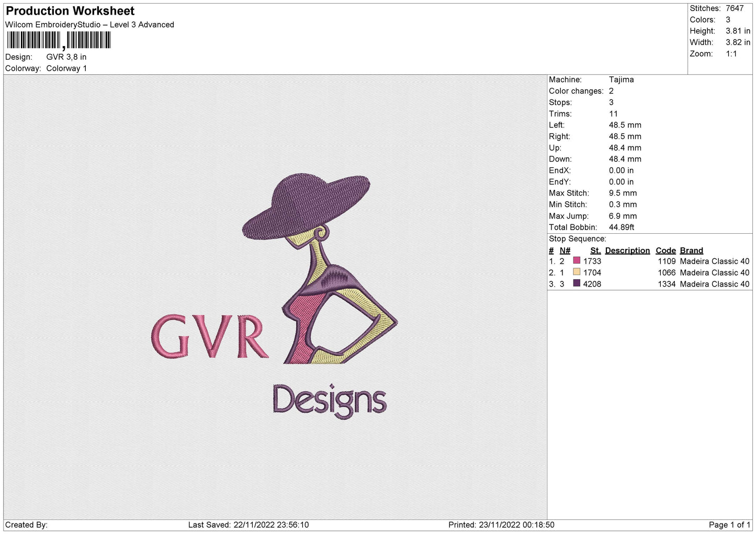
Task: Click the stitch number 1733 in row 1
Action: pos(592,262)
